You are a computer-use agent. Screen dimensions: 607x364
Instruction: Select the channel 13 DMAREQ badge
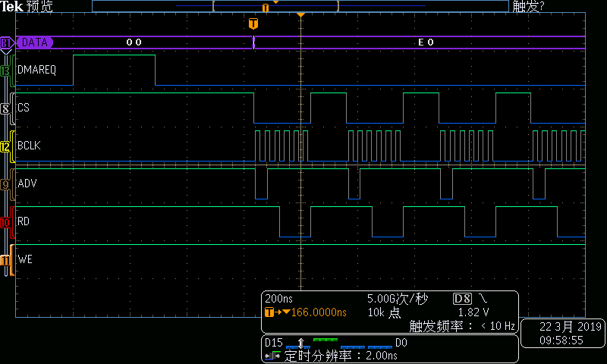point(5,71)
